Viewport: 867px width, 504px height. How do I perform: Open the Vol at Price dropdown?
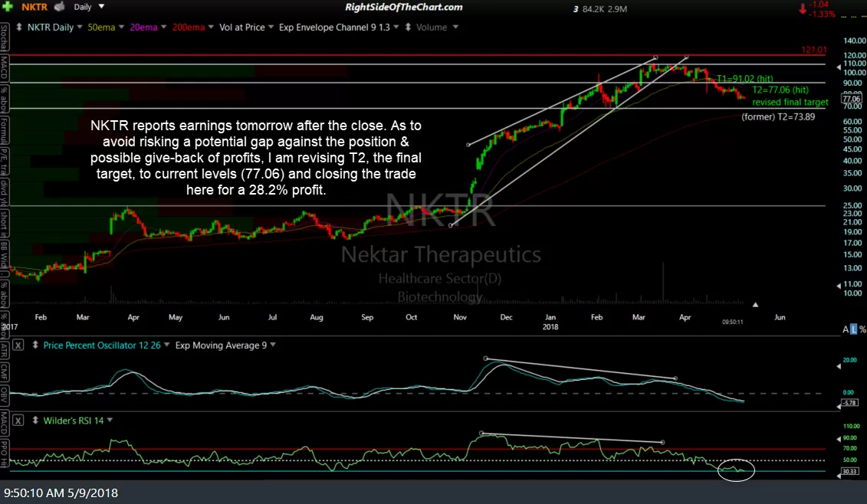click(271, 27)
